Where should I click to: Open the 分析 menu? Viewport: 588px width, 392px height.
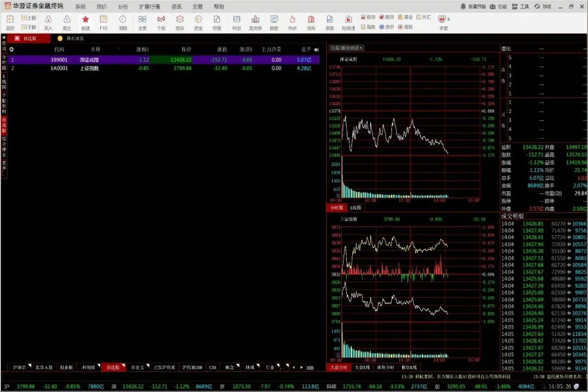(123, 7)
